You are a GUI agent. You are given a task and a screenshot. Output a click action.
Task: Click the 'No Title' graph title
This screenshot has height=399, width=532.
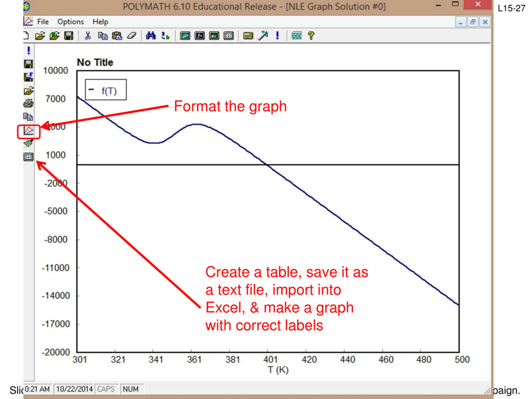click(95, 63)
